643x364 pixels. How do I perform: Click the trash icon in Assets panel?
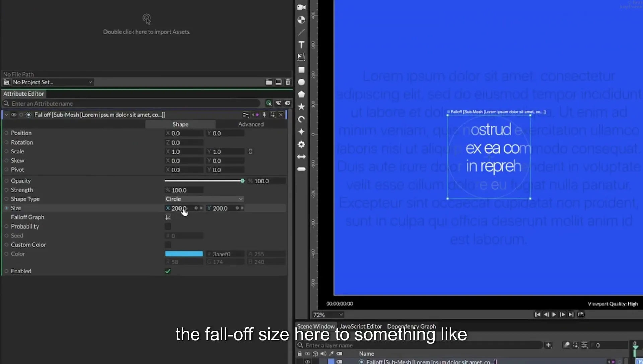coord(288,82)
